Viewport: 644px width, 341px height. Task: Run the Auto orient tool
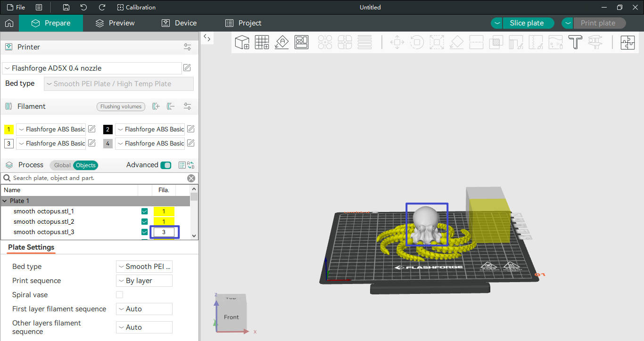pos(281,42)
